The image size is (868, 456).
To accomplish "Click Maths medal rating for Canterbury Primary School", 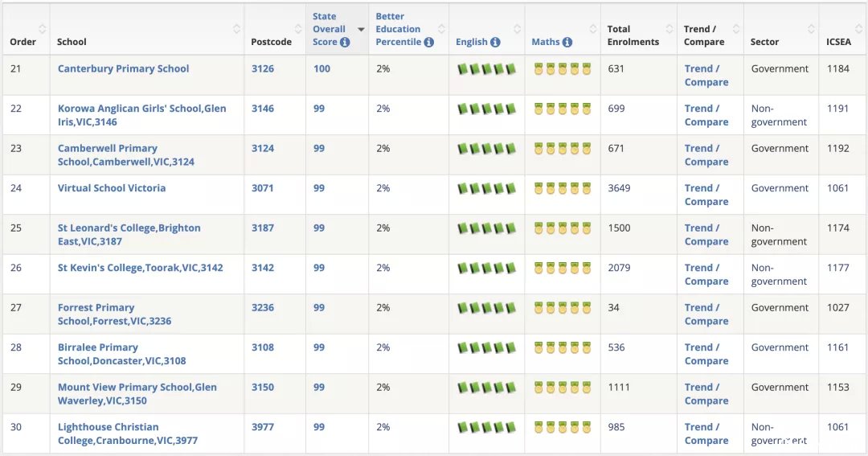I will [563, 69].
